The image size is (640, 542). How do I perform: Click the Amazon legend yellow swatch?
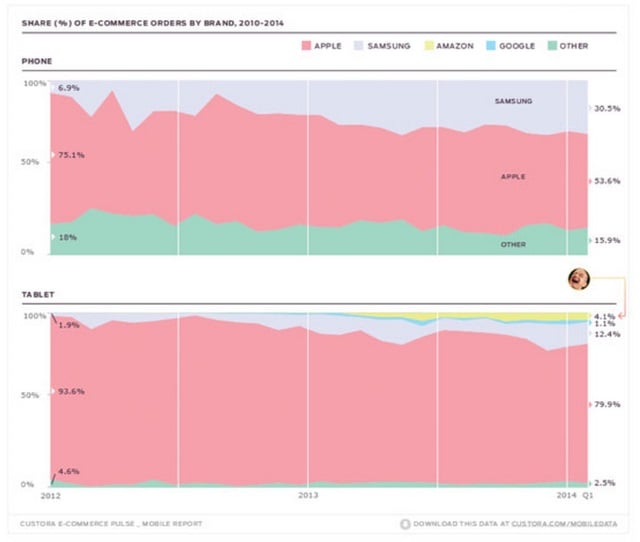(x=429, y=46)
